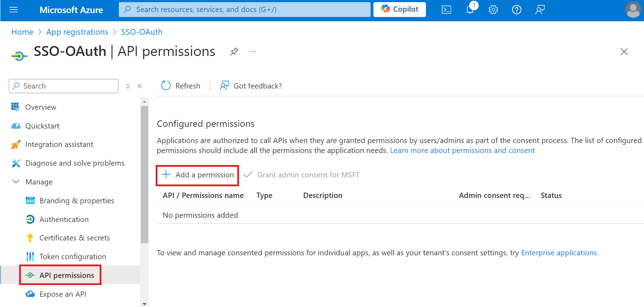Pin the SSO-OAuth API permissions page
The height and width of the screenshot is (307, 644).
pyautogui.click(x=234, y=52)
